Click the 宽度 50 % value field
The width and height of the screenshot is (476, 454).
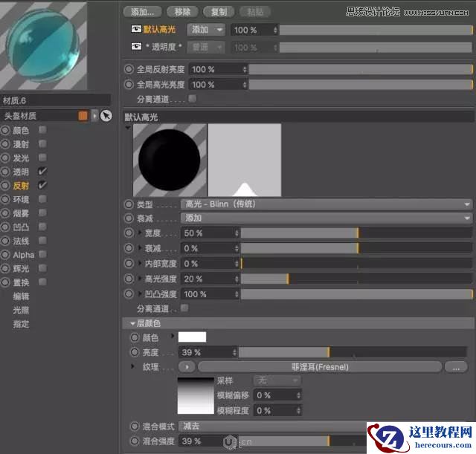210,233
